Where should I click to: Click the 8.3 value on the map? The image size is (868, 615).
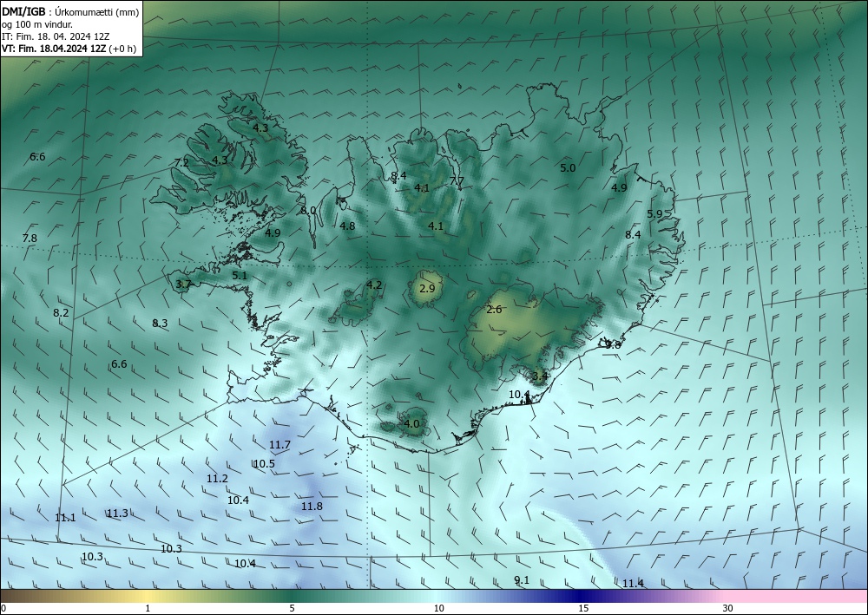[160, 323]
